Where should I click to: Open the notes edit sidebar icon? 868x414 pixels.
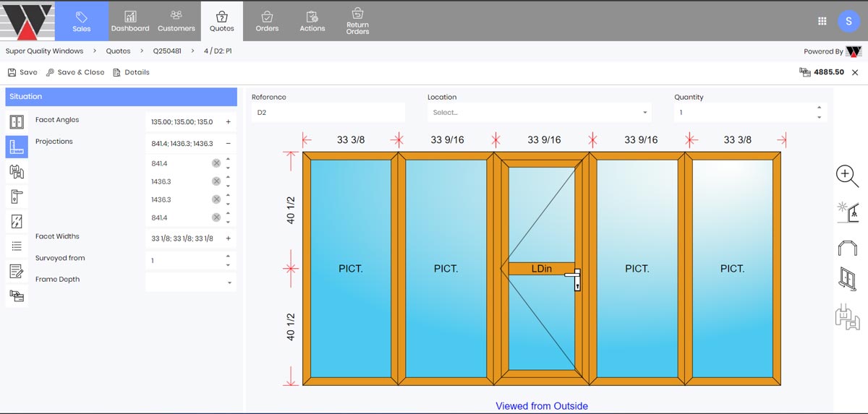(17, 271)
